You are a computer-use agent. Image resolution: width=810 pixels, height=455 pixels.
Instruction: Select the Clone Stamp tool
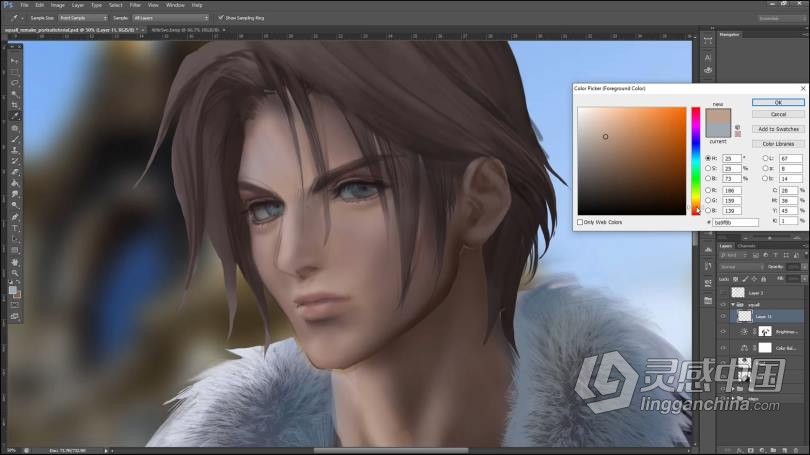[x=14, y=150]
